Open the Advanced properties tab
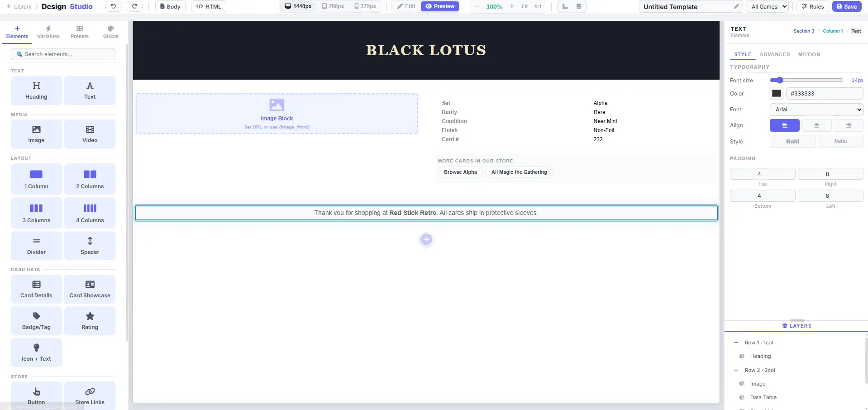 pos(775,54)
